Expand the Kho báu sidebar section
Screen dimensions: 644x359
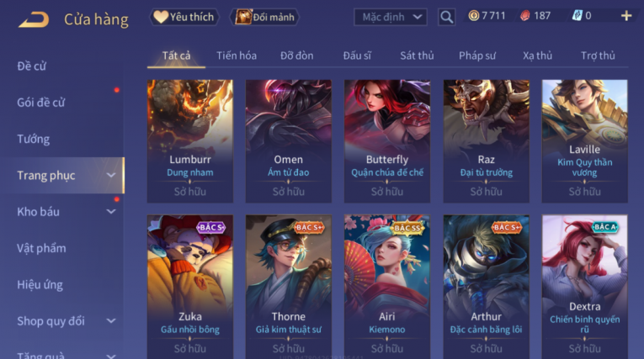click(111, 212)
